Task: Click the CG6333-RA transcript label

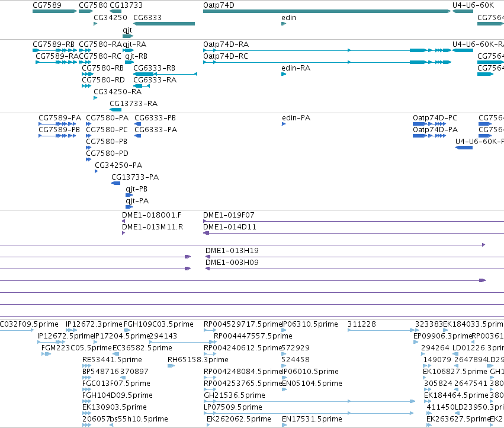Action: (x=155, y=80)
